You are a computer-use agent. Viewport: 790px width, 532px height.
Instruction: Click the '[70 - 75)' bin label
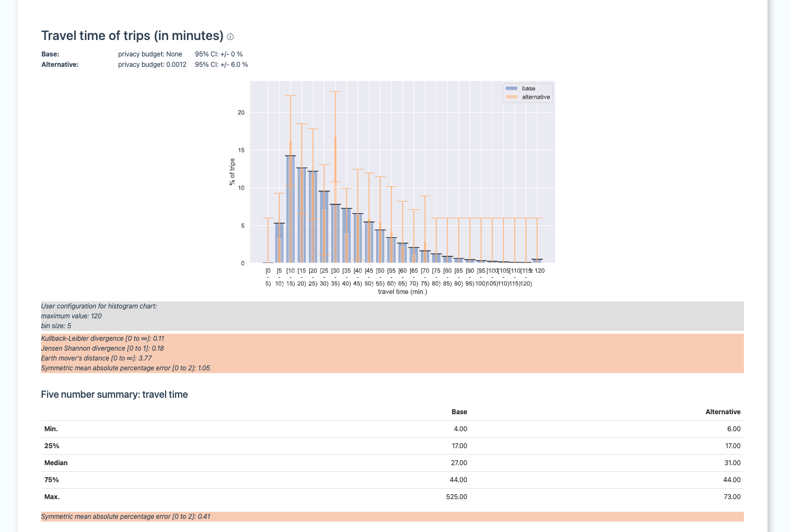pyautogui.click(x=425, y=277)
